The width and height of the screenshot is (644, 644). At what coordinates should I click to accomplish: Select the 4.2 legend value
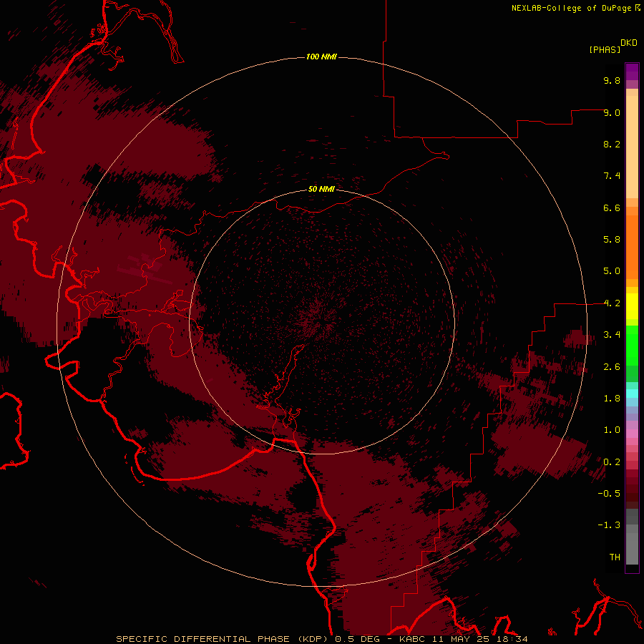click(x=612, y=303)
